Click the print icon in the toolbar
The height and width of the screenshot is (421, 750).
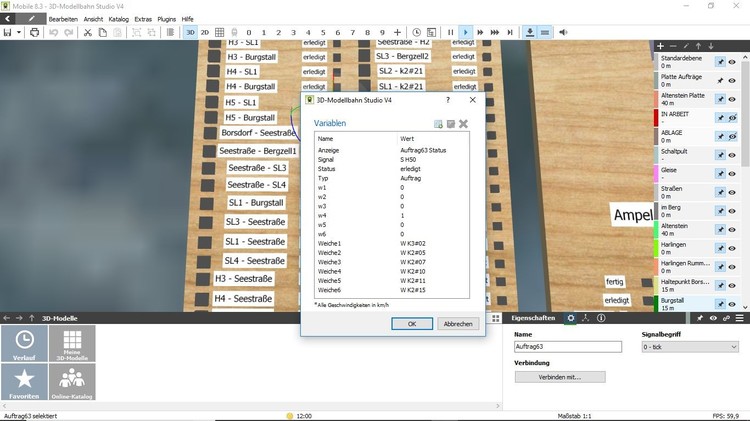(34, 33)
